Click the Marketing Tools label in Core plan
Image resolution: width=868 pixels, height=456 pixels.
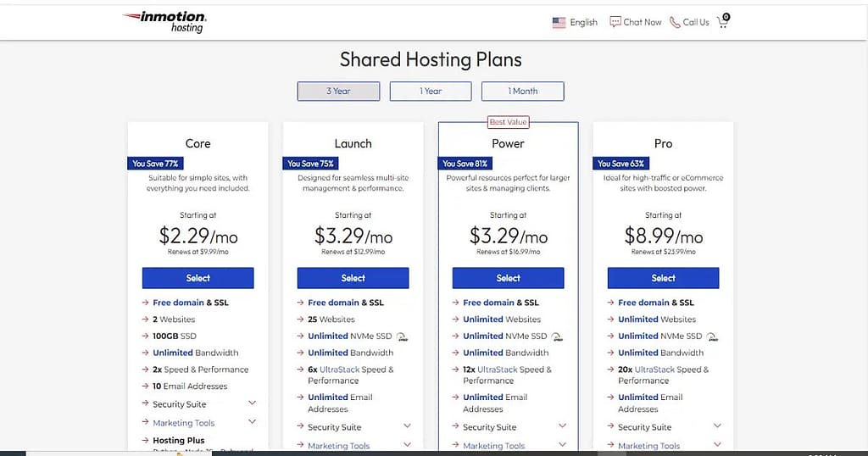184,423
